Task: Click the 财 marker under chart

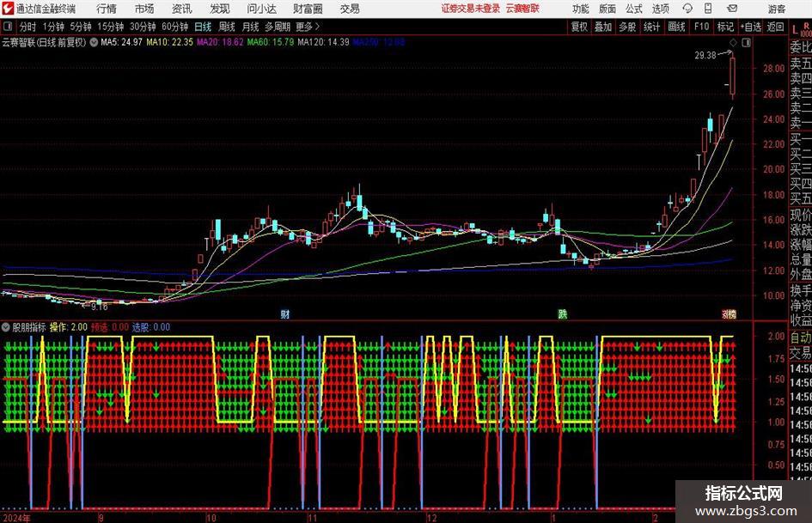Action: pos(284,313)
